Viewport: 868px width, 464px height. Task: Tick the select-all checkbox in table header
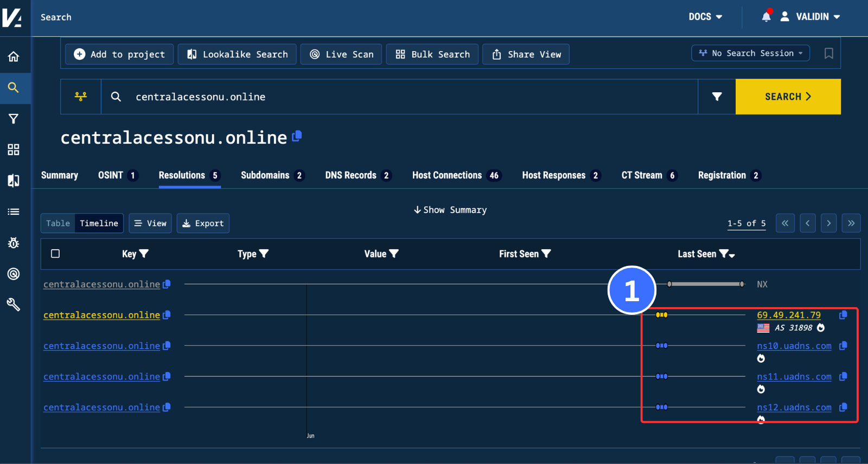pos(55,253)
